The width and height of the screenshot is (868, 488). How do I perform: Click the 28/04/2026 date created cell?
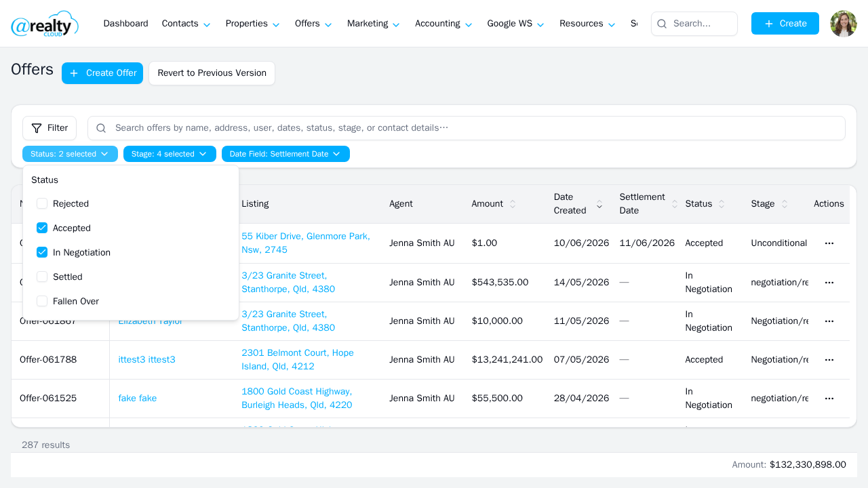(x=582, y=399)
